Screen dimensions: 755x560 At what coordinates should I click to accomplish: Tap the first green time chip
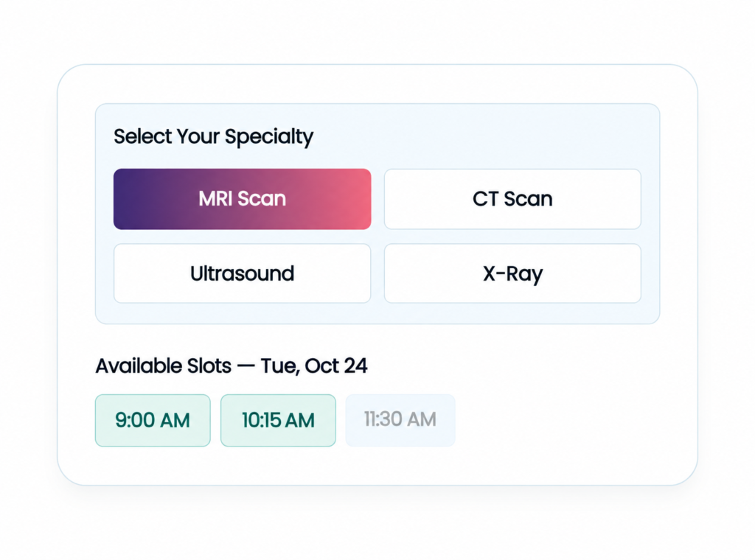(x=153, y=421)
